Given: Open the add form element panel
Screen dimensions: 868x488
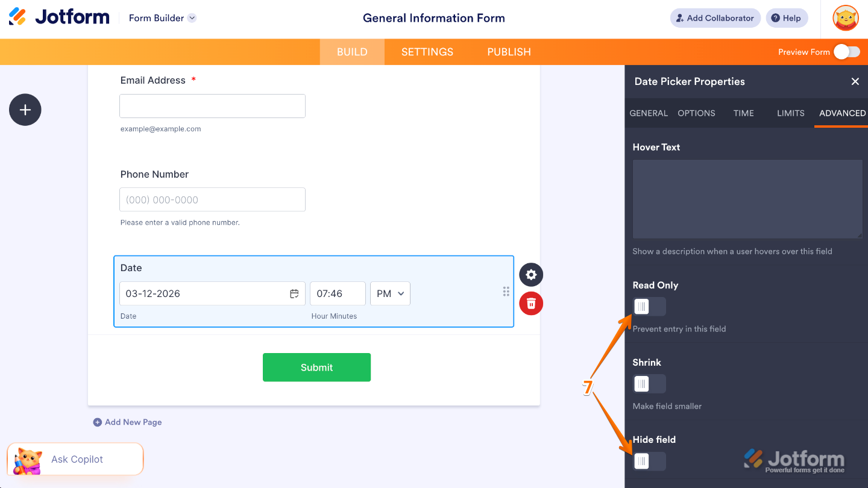Looking at the screenshot, I should point(25,110).
